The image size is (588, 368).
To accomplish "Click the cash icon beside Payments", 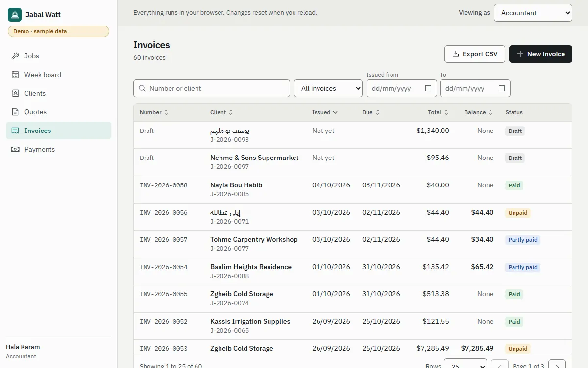I will (15, 149).
